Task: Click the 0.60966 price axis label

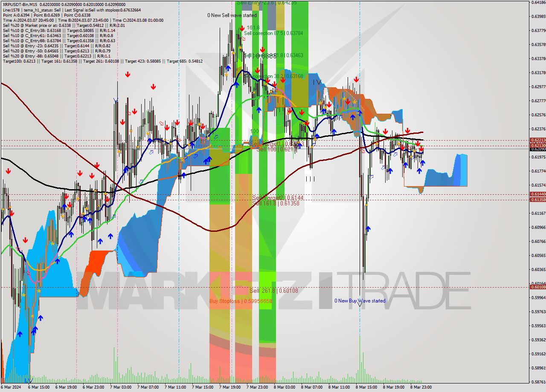Action: click(x=538, y=227)
